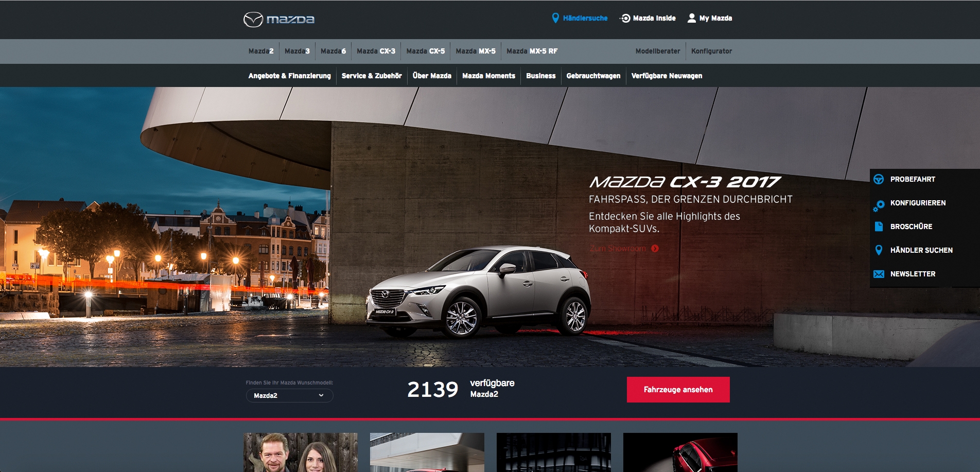Viewport: 980px width, 472px height.
Task: Click the Konfigurieren gears icon
Action: (879, 205)
